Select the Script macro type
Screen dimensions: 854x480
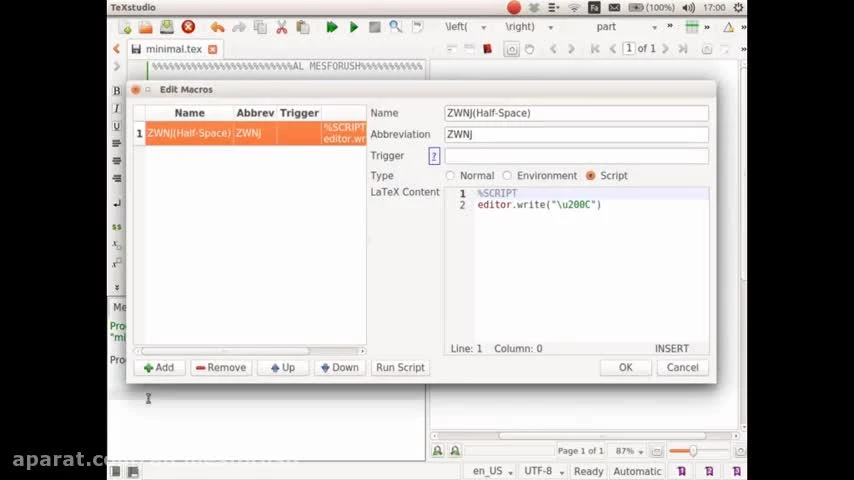coord(590,176)
